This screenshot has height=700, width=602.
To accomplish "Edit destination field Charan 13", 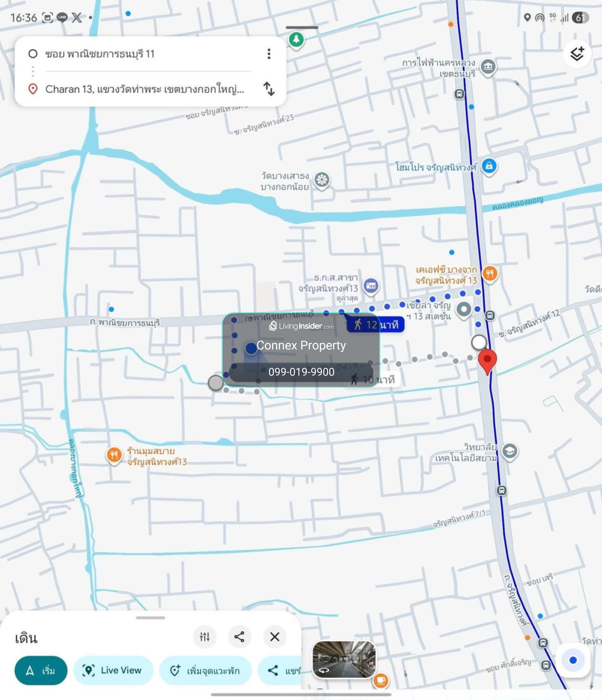I will pyautogui.click(x=145, y=89).
